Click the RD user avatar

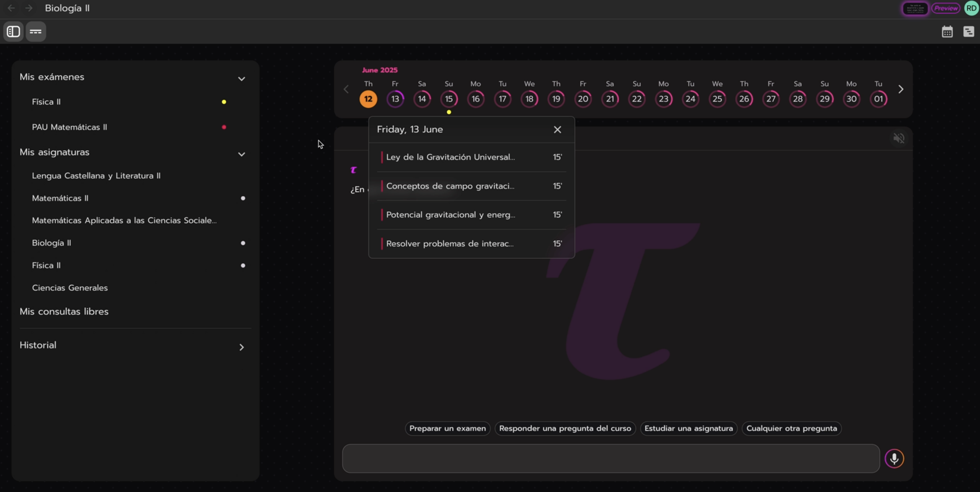pos(971,8)
